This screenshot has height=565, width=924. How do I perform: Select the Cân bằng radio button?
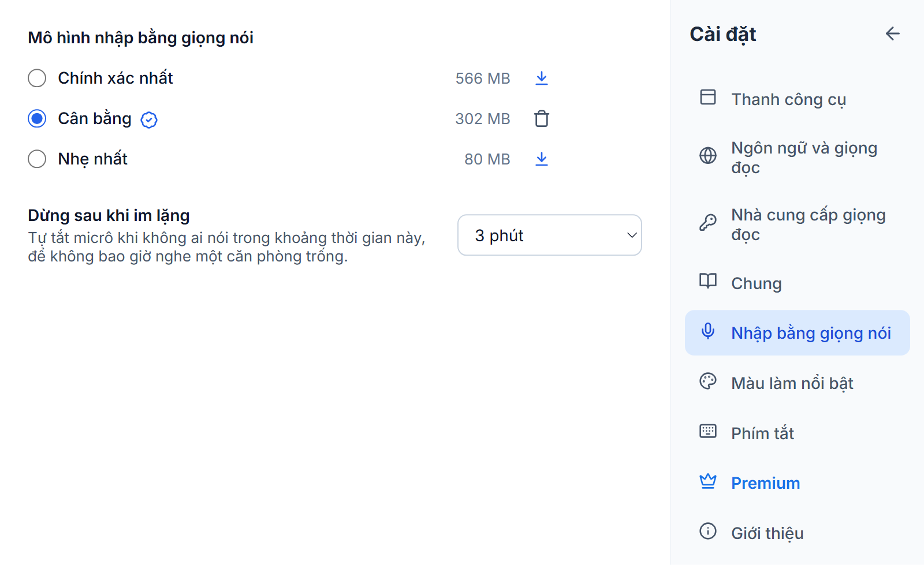coord(37,119)
